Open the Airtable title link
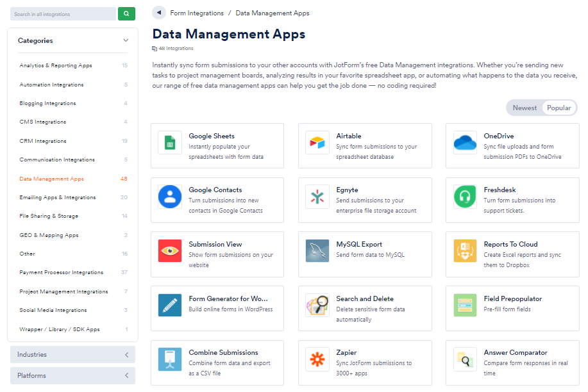588x392 pixels. 349,136
